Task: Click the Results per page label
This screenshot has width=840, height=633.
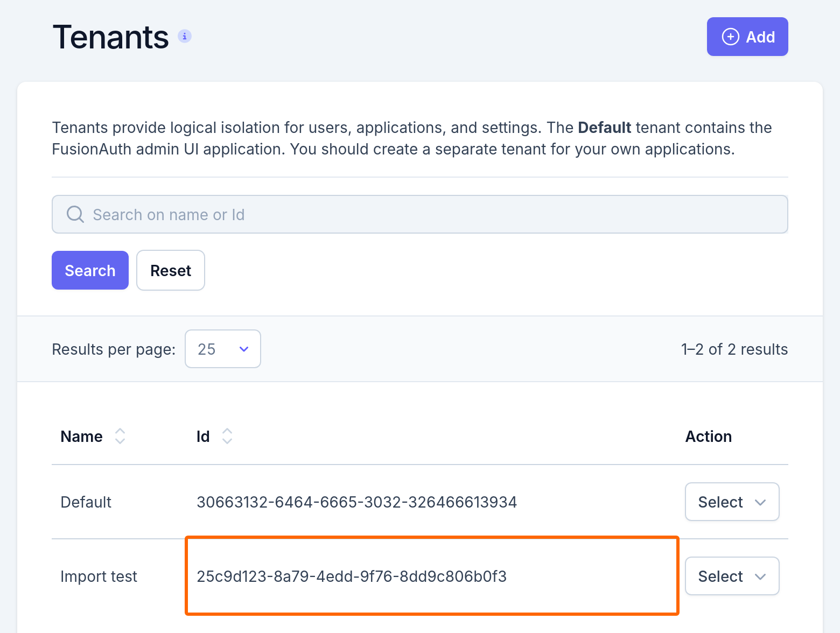Action: click(x=114, y=349)
